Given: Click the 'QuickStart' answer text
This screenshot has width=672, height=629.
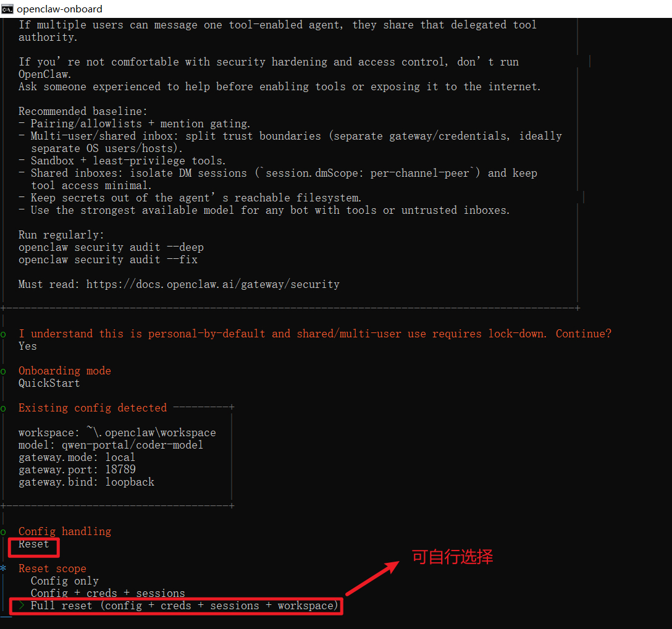Looking at the screenshot, I should point(49,383).
